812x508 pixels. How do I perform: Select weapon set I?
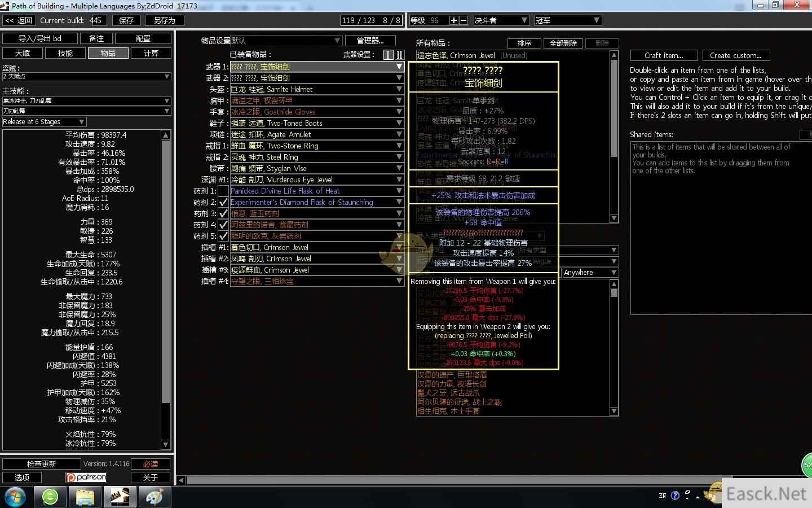(x=388, y=55)
